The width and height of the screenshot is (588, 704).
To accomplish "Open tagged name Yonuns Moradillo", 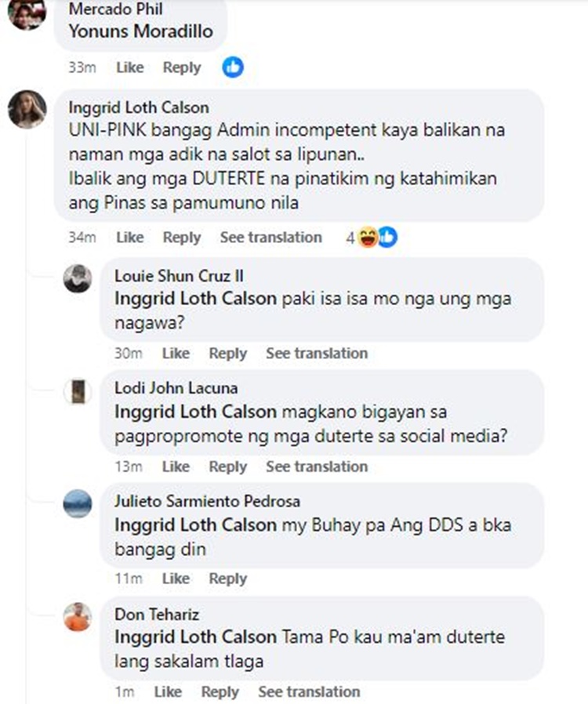I will tap(141, 31).
